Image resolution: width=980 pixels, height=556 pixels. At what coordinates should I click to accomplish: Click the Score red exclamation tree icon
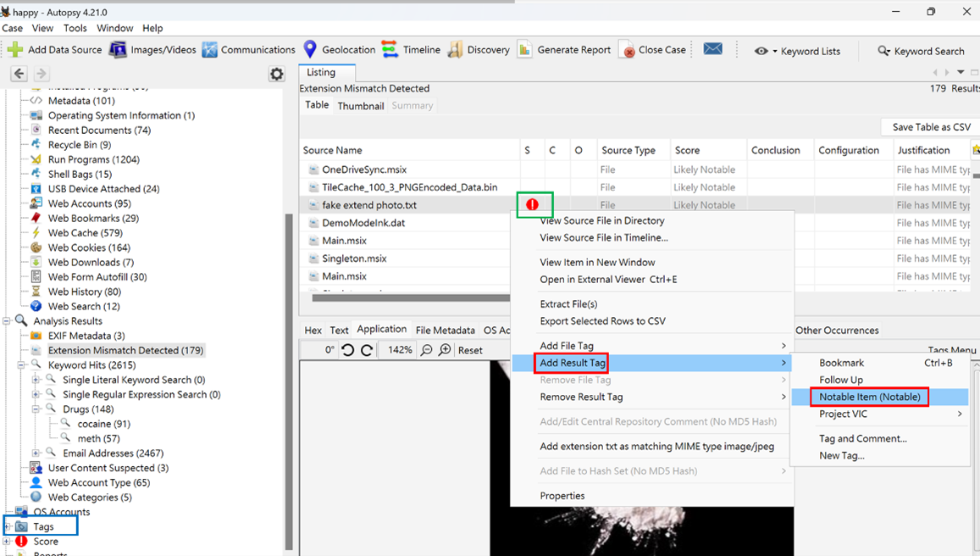coord(22,541)
